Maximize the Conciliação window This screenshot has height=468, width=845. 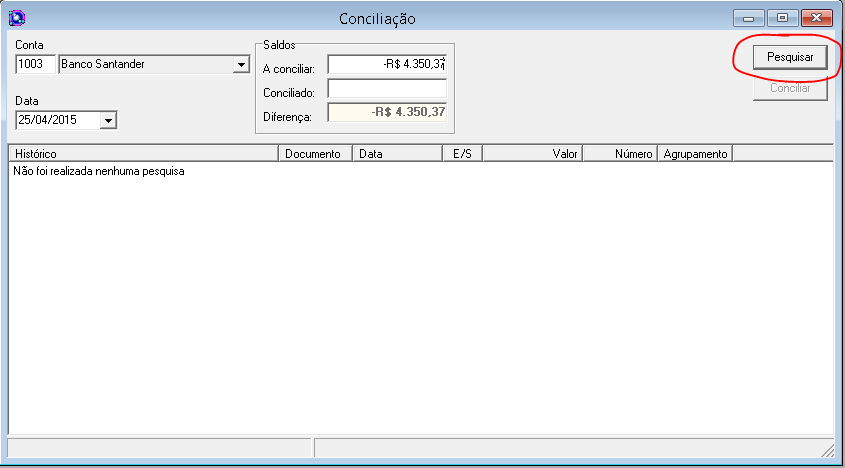tap(783, 18)
